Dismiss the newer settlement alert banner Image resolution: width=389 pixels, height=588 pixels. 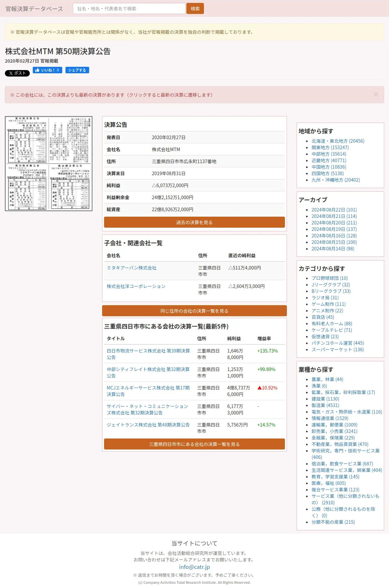coord(376,94)
